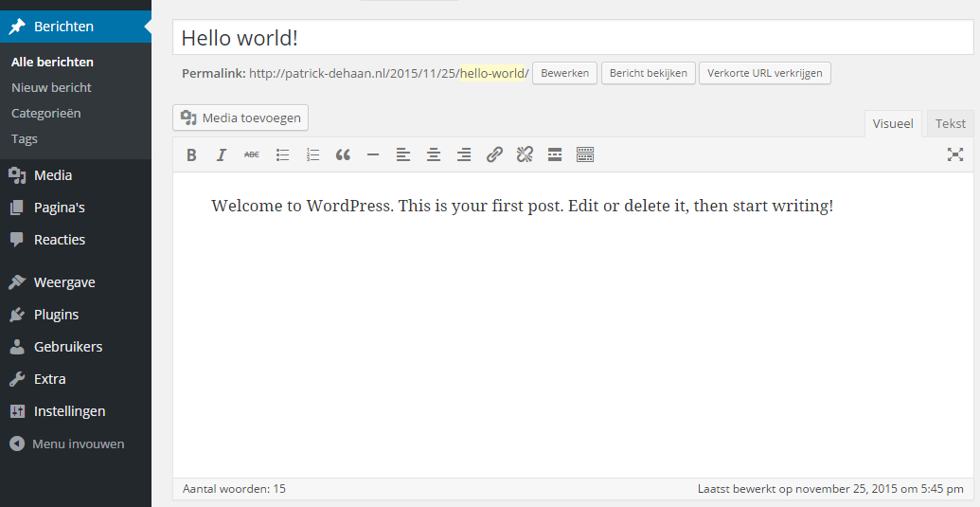Image resolution: width=980 pixels, height=507 pixels.
Task: Enter distraction-free fullscreen writing mode
Action: tap(955, 155)
